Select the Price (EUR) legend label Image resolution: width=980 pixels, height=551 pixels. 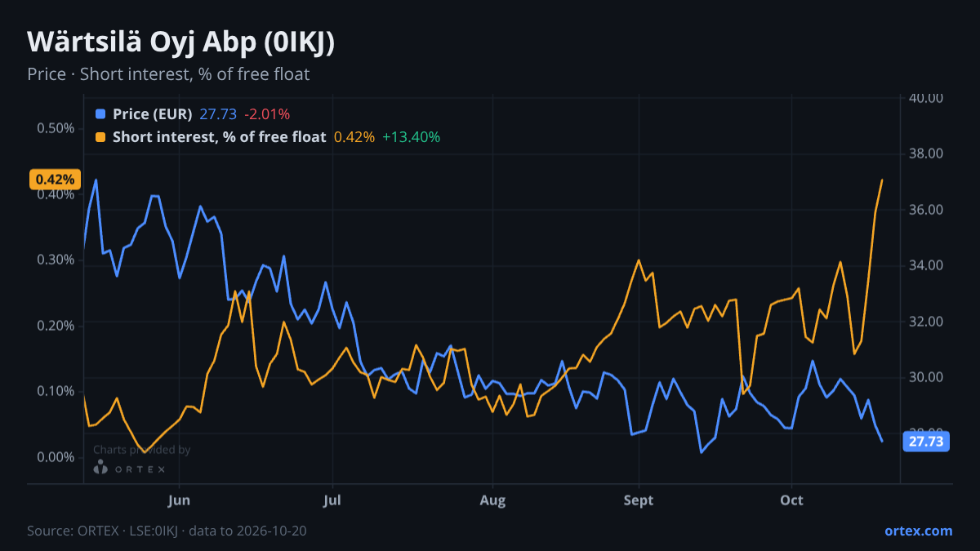point(153,114)
